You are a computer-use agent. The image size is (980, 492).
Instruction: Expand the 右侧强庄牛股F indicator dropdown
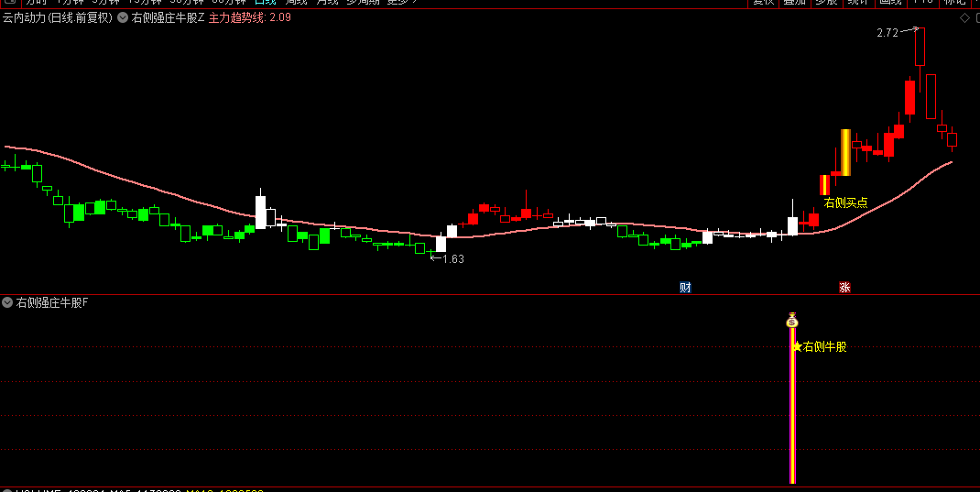7,302
